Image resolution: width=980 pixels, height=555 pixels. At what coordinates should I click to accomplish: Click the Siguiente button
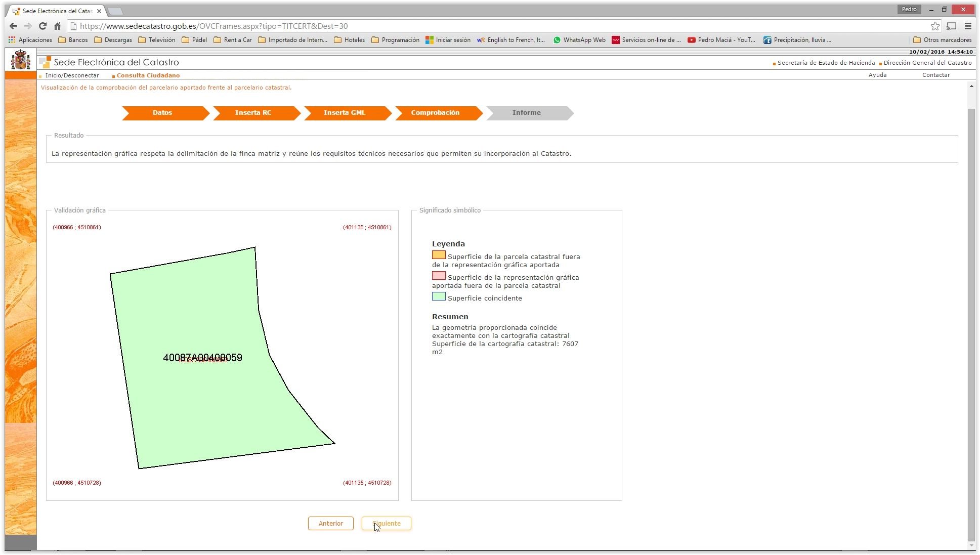386,523
